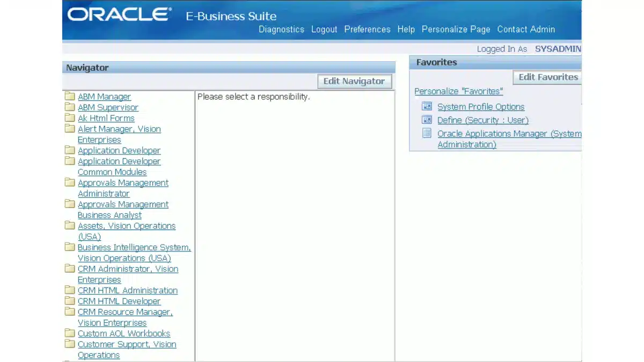Click folder icon next to Alert Manager, Vision Enterprises
Screen dimensions: 644x362
70,129
